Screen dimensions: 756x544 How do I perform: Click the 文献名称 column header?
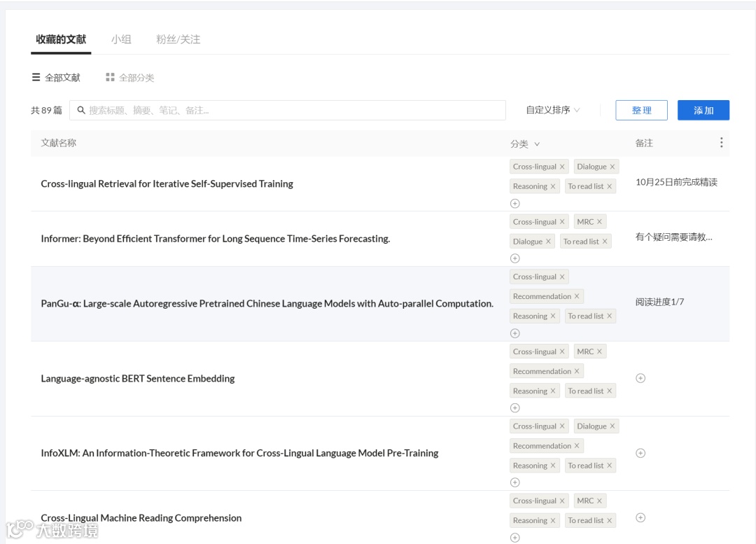(58, 143)
